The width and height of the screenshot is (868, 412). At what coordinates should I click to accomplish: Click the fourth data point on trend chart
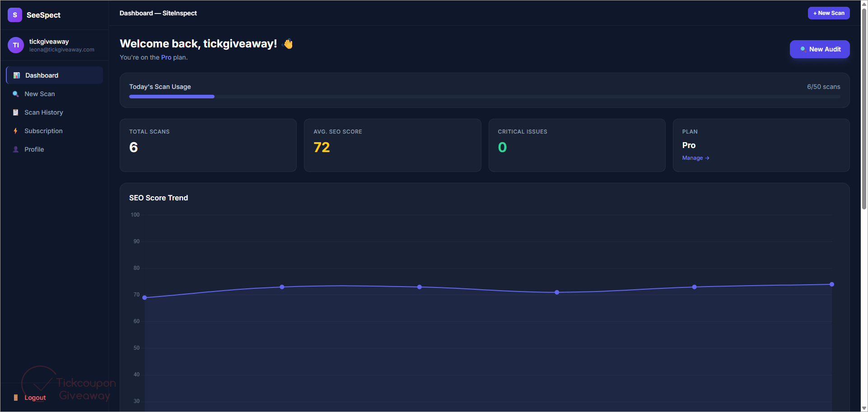coord(557,292)
